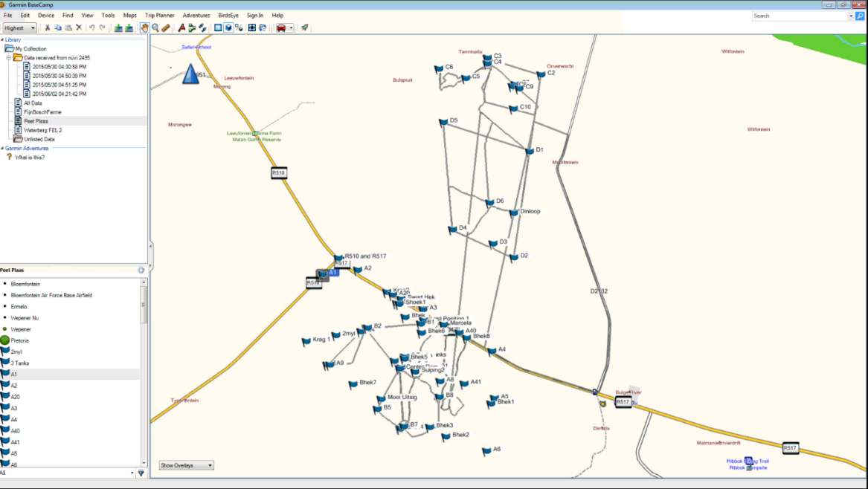
Task: Open the BirdsEye menu
Action: click(228, 16)
